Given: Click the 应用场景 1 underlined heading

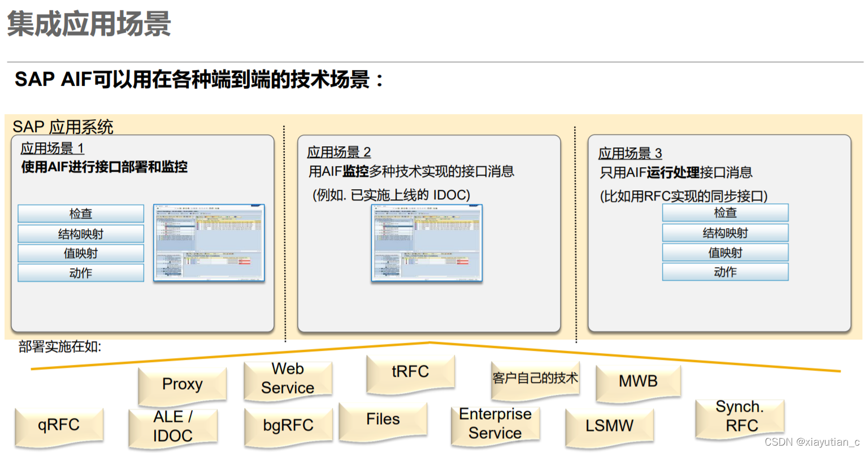Looking at the screenshot, I should point(53,149).
